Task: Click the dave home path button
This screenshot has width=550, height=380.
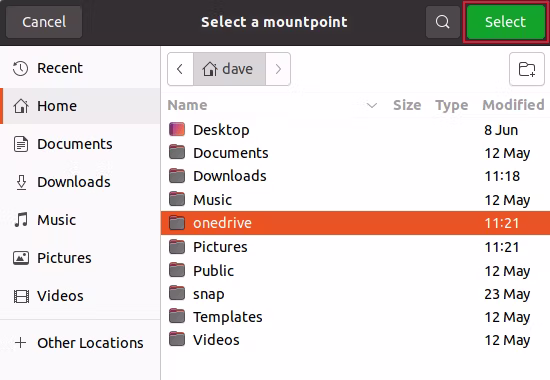Action: 229,69
